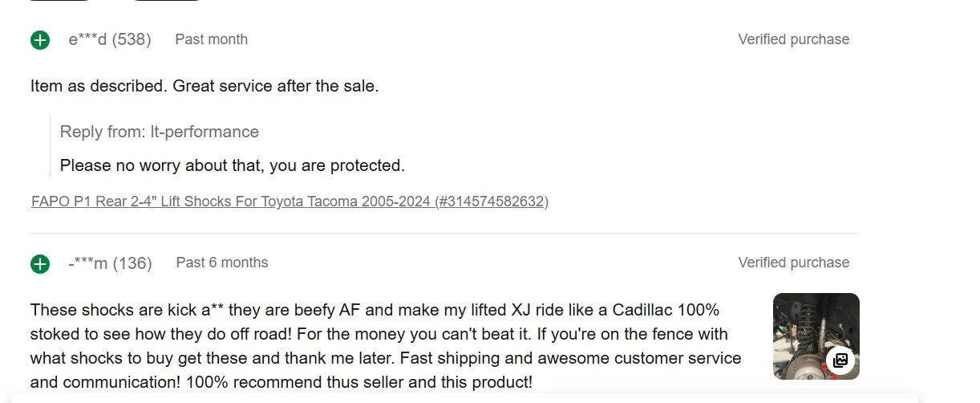Click the Verified purchase label on e***d's review

pyautogui.click(x=793, y=39)
